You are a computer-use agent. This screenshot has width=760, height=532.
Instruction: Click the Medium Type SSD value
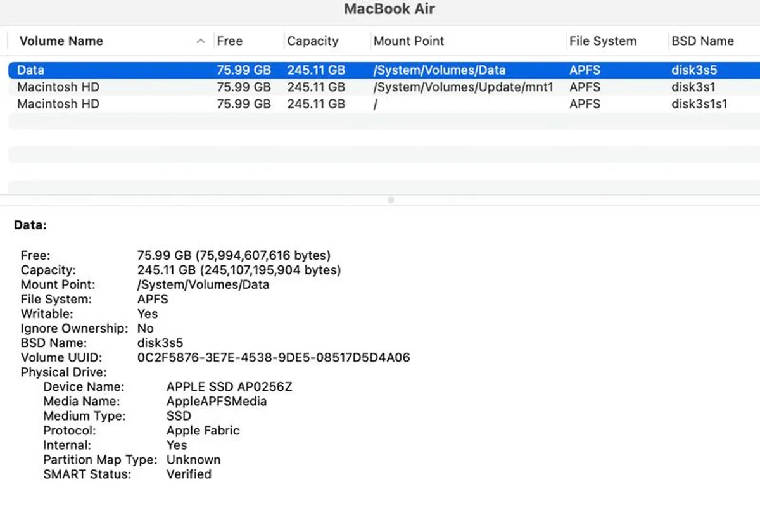(179, 416)
